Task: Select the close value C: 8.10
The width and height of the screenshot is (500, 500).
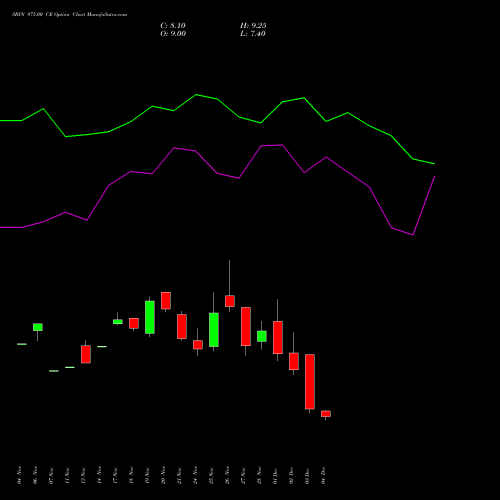Action: pyautogui.click(x=173, y=26)
